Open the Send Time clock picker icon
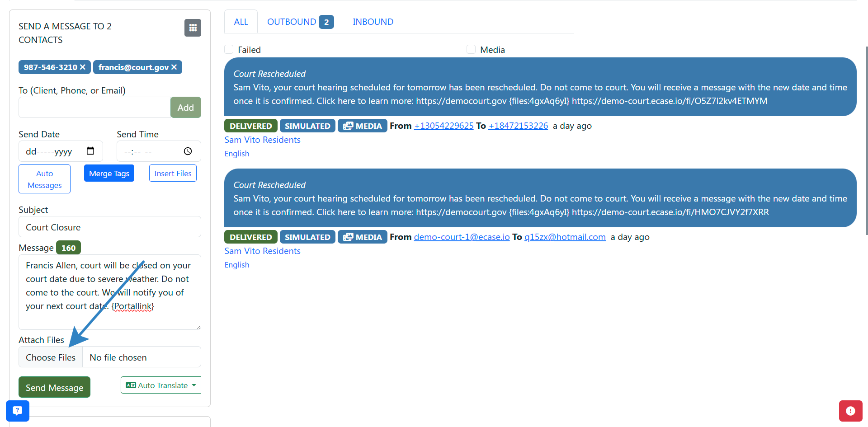868x427 pixels. click(x=188, y=151)
